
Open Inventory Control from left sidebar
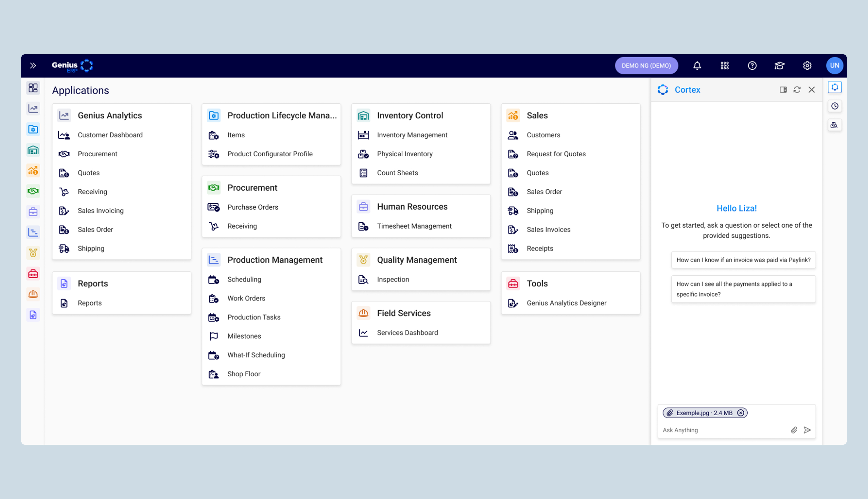tap(33, 150)
